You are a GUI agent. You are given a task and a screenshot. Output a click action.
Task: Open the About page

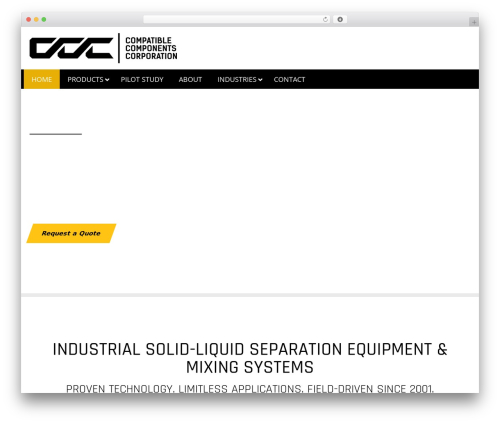point(190,79)
